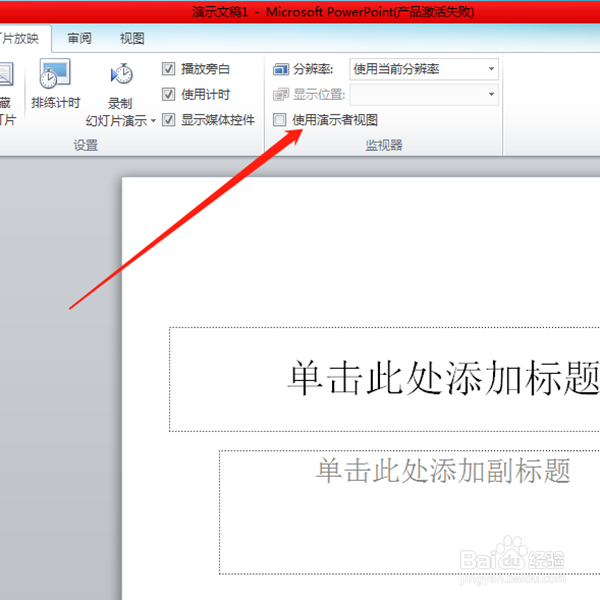Switch to the View (视图) tab
Screen dimensions: 600x600
tap(132, 38)
